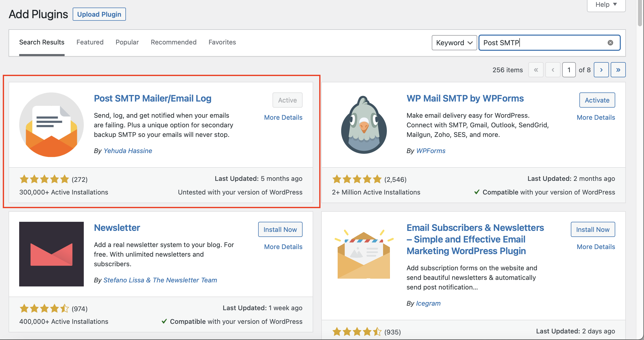
Task: Click the WP Mail SMTP star rating
Action: 357,179
